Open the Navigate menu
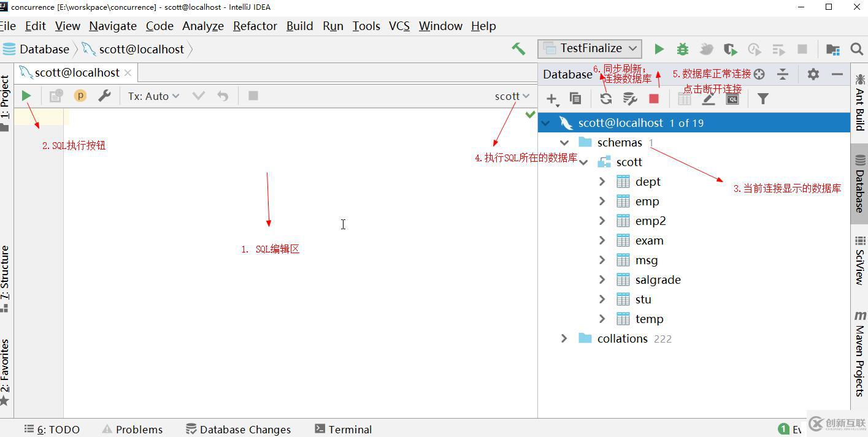Screen dimensions: 868x437 [113, 26]
